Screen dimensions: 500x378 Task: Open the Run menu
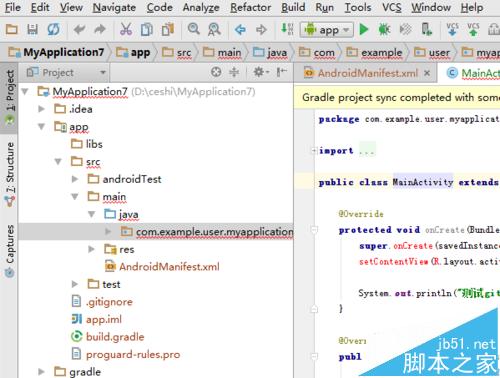[325, 7]
